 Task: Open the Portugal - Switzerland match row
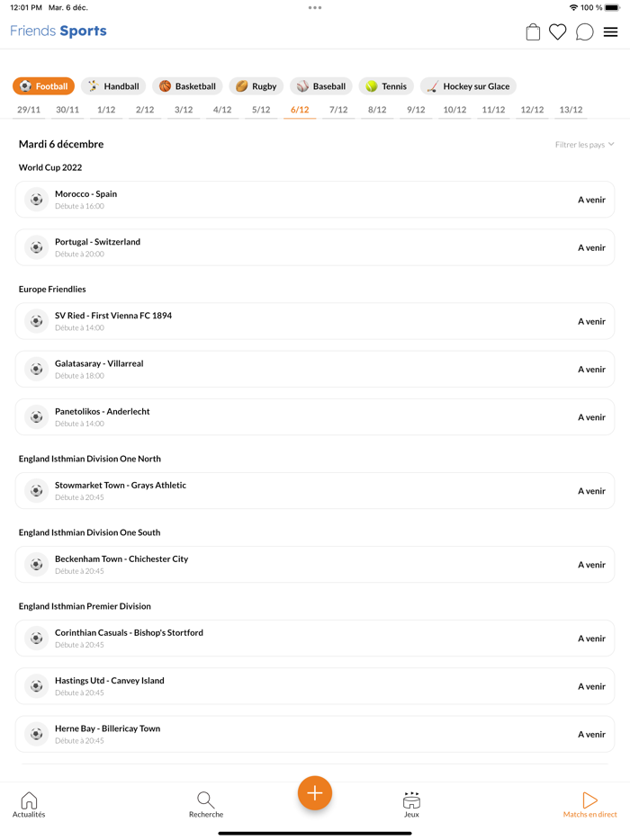click(315, 247)
